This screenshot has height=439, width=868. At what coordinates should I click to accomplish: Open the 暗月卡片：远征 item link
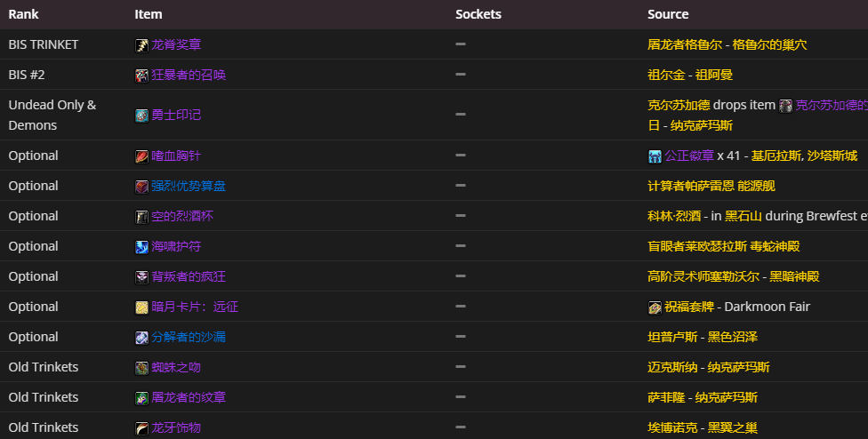pyautogui.click(x=195, y=307)
